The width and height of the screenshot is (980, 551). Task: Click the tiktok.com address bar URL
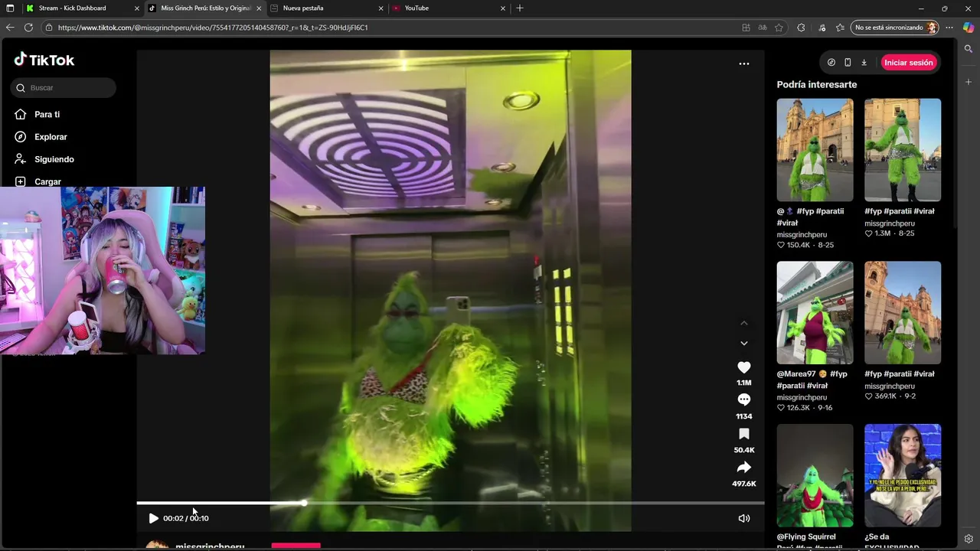tap(213, 28)
